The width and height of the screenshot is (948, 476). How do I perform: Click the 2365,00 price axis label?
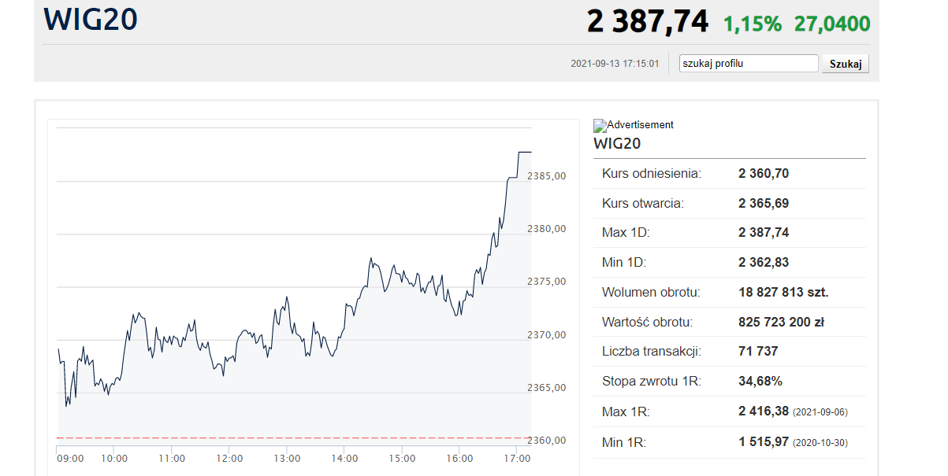547,388
